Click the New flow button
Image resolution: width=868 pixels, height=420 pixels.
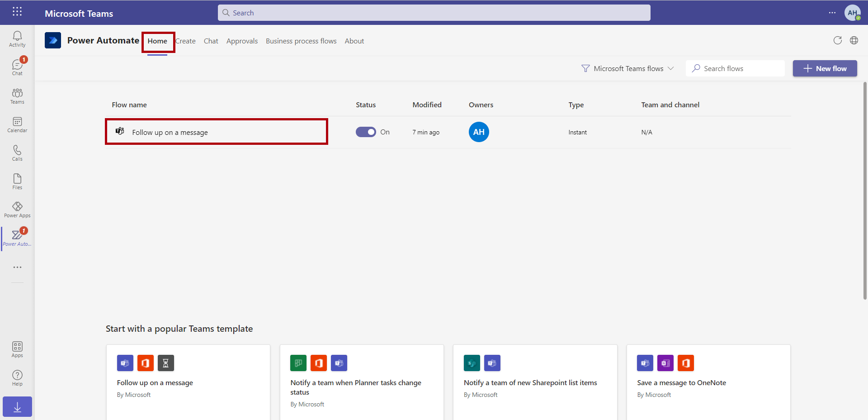825,68
